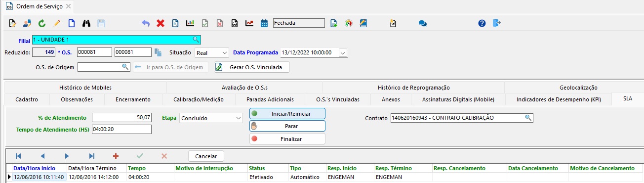The image size is (644, 183).
Task: Click the document with green arrow icon
Action: tap(334, 23)
